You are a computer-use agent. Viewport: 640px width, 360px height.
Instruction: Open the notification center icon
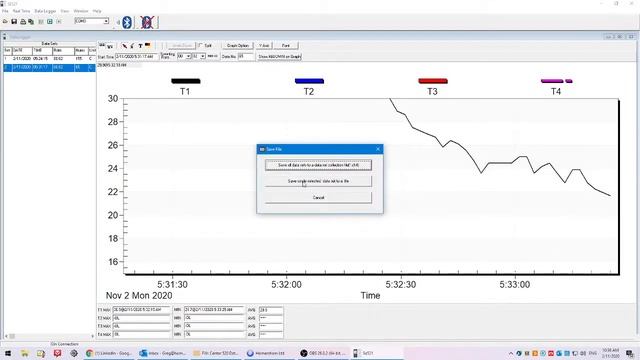[x=630, y=353]
